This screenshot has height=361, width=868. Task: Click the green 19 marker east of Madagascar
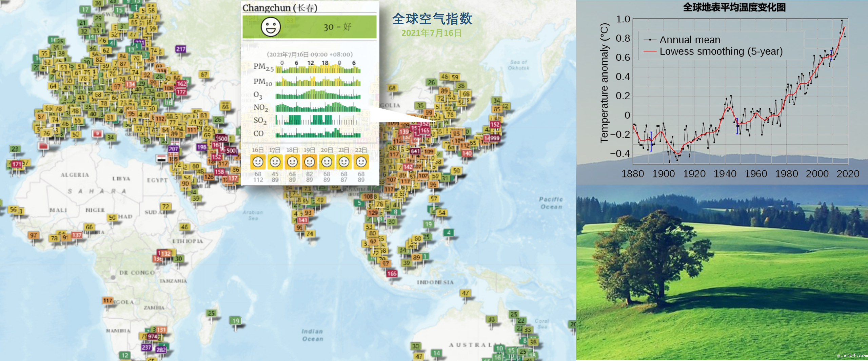[236, 320]
